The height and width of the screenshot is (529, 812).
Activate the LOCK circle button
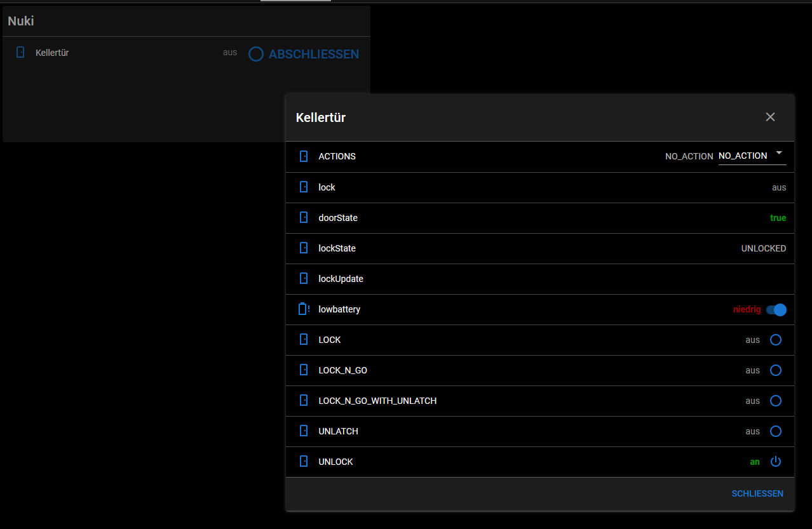(x=776, y=340)
